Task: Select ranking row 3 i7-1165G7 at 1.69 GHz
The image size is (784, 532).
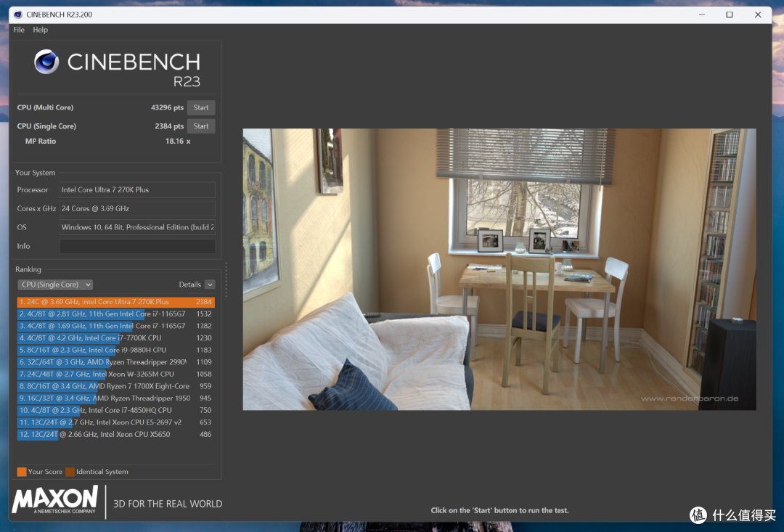Action: coord(116,326)
